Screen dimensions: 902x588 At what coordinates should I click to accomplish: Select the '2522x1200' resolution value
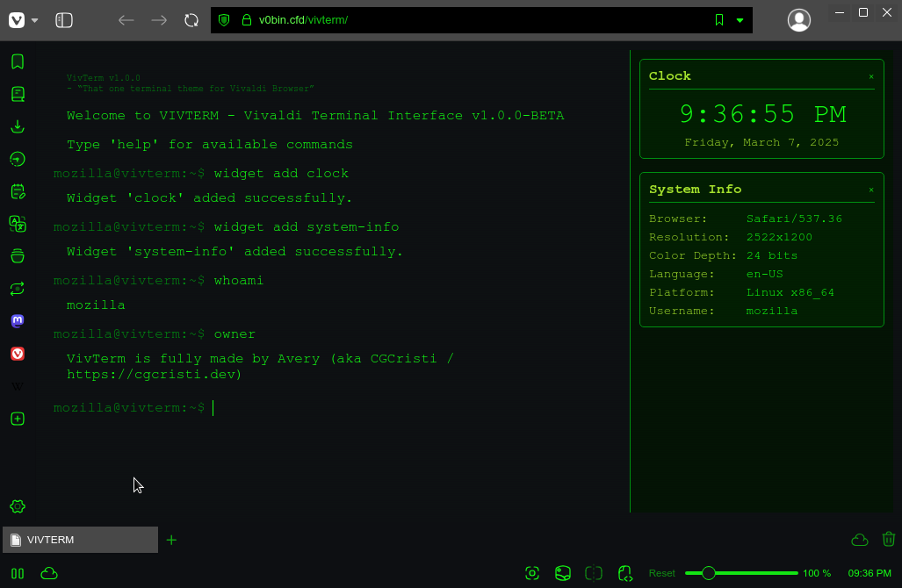(x=779, y=237)
